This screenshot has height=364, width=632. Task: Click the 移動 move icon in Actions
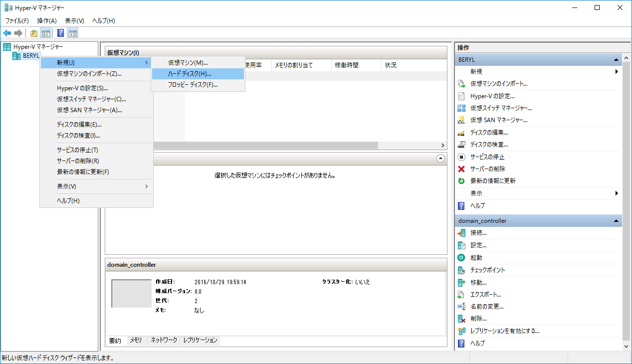[x=461, y=282]
